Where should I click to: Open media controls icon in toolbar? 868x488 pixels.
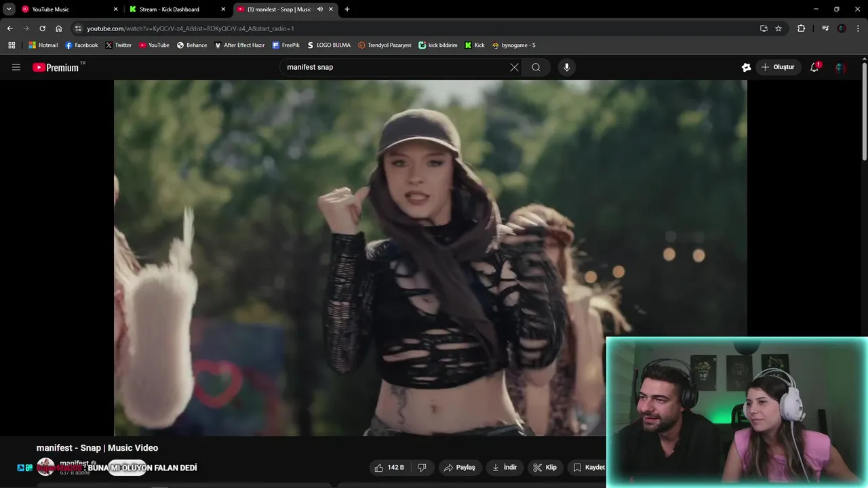(825, 28)
